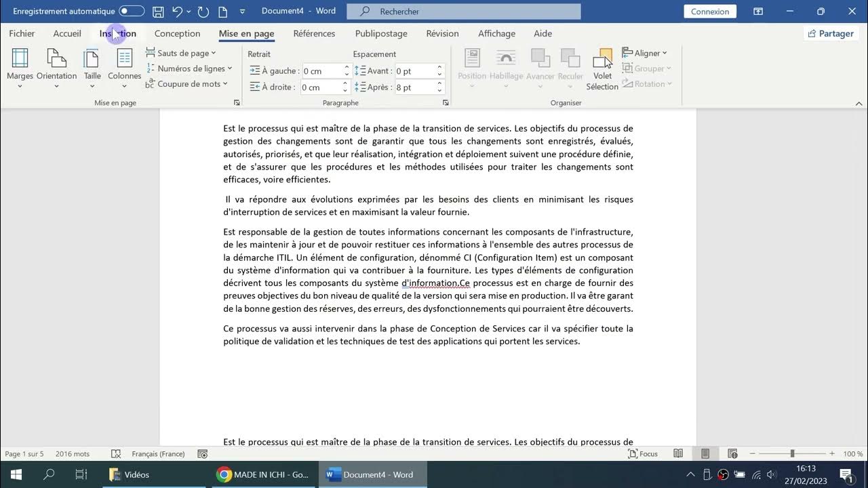868x488 pixels.
Task: Click the À droite indent field
Action: [321, 87]
